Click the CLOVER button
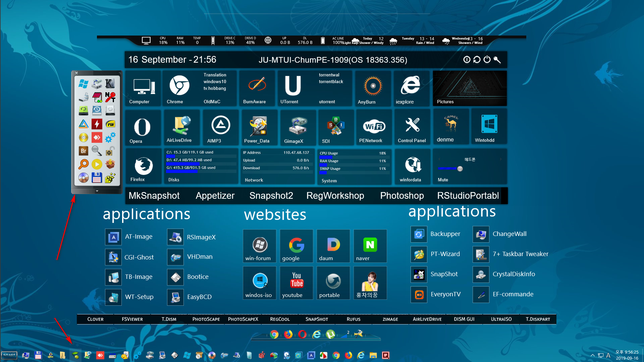This screenshot has width=644, height=362. (95, 319)
